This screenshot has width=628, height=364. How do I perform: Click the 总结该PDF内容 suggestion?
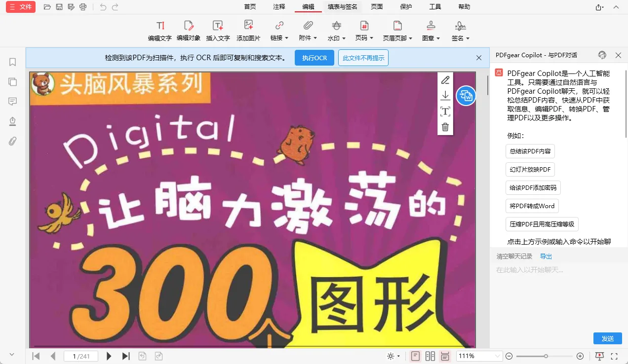(x=530, y=151)
